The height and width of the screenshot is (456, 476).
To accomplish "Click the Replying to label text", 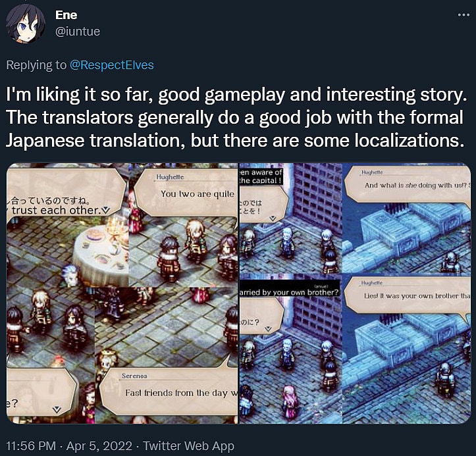I will point(36,65).
